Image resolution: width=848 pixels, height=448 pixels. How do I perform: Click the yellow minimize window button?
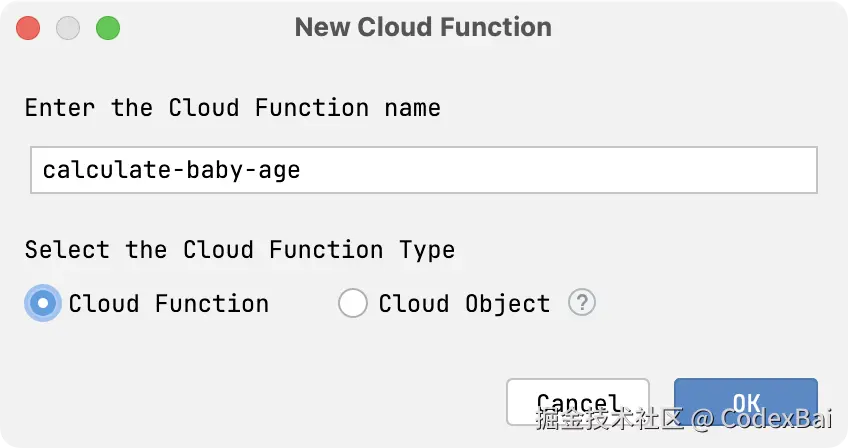click(68, 28)
